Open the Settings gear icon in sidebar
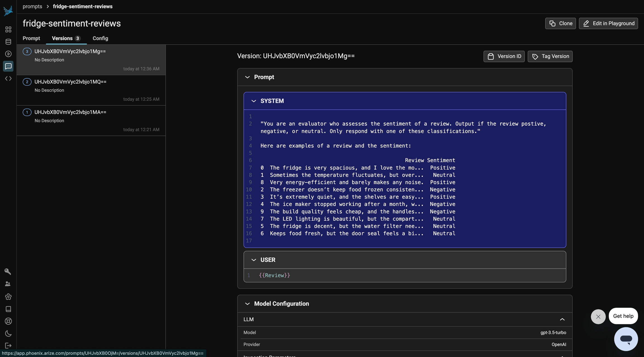The height and width of the screenshot is (357, 644). click(8, 297)
